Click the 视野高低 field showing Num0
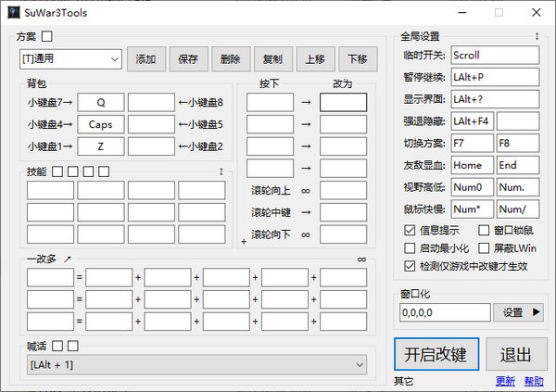 (x=472, y=187)
